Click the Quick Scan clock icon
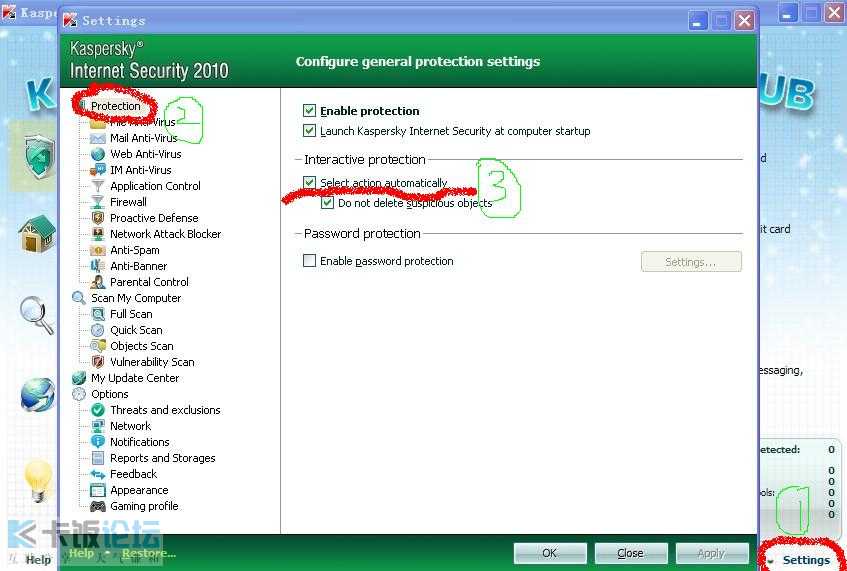Viewport: 847px width, 571px height. pyautogui.click(x=98, y=330)
